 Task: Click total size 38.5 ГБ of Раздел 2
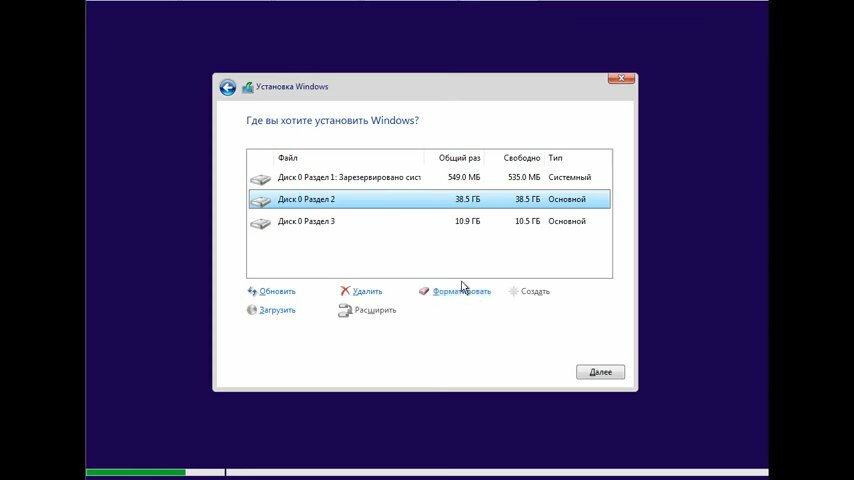[x=467, y=199]
